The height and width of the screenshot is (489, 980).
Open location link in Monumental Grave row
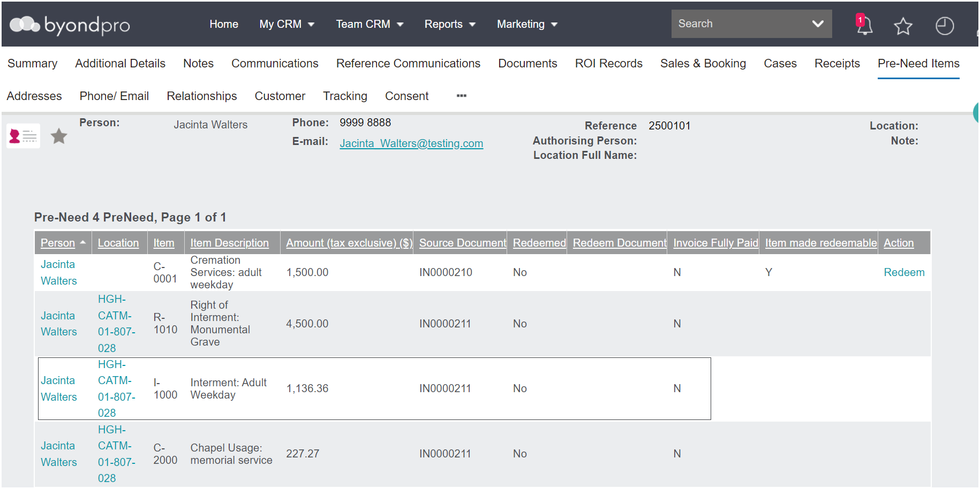click(x=117, y=324)
